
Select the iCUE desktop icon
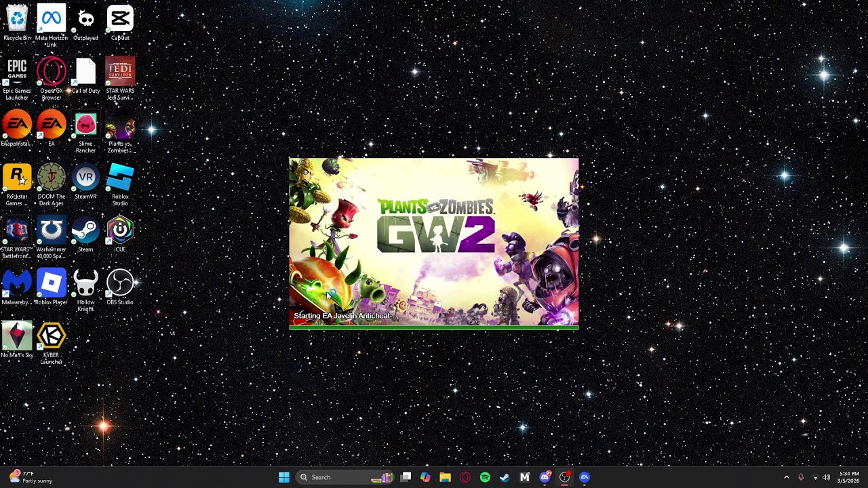120,235
